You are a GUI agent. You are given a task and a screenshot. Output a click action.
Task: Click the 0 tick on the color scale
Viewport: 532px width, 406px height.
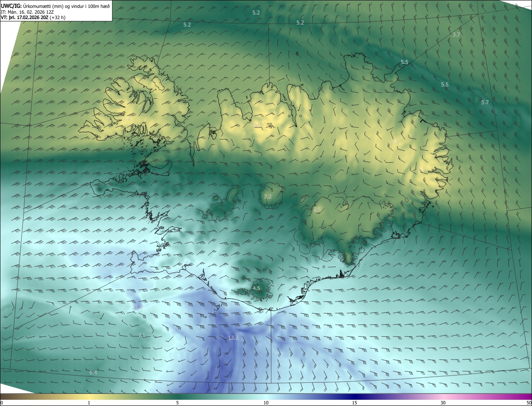2,403
